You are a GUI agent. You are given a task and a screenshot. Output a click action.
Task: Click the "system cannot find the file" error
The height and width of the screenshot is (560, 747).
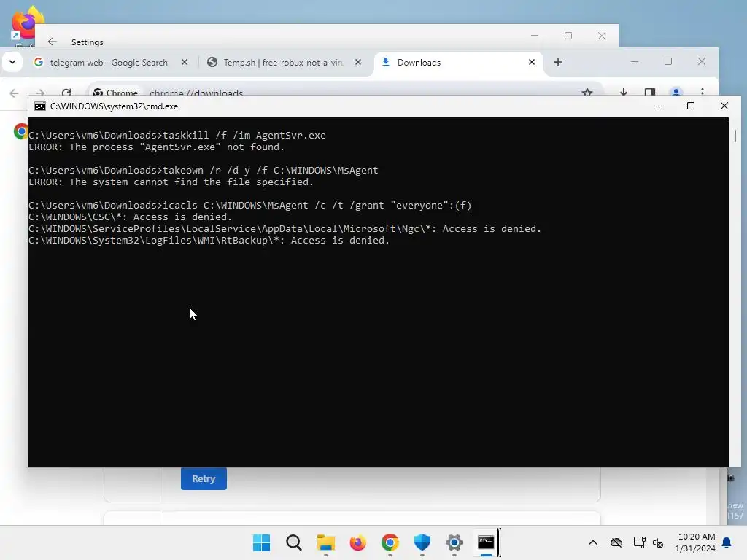tap(171, 182)
